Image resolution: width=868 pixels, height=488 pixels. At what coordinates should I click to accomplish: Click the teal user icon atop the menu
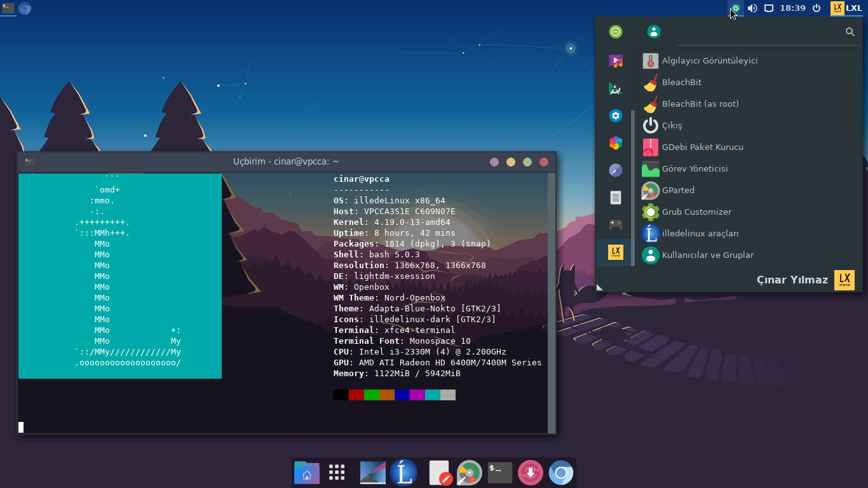653,32
